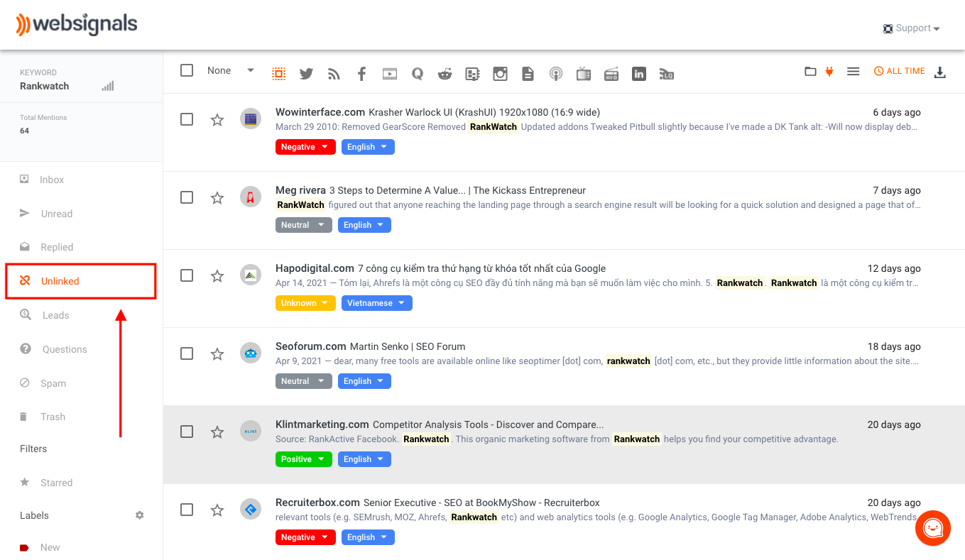The height and width of the screenshot is (560, 965).
Task: Open the None selection dropdown
Action: pos(231,70)
